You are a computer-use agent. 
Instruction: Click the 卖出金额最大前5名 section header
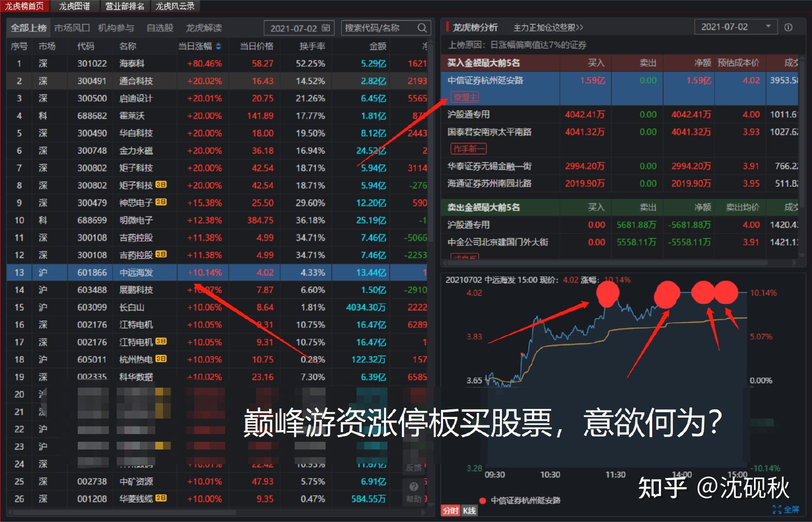click(484, 207)
